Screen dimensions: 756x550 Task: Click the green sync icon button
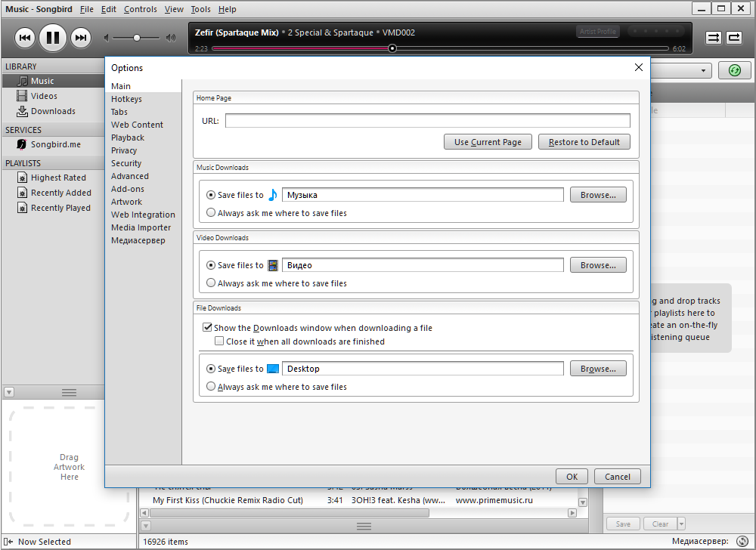click(735, 70)
